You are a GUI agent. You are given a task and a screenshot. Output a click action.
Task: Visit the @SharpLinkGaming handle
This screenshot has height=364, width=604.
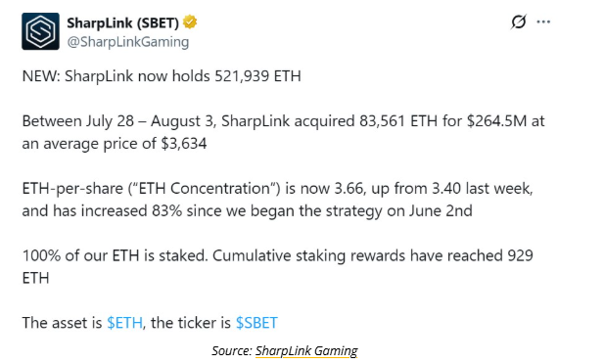128,42
